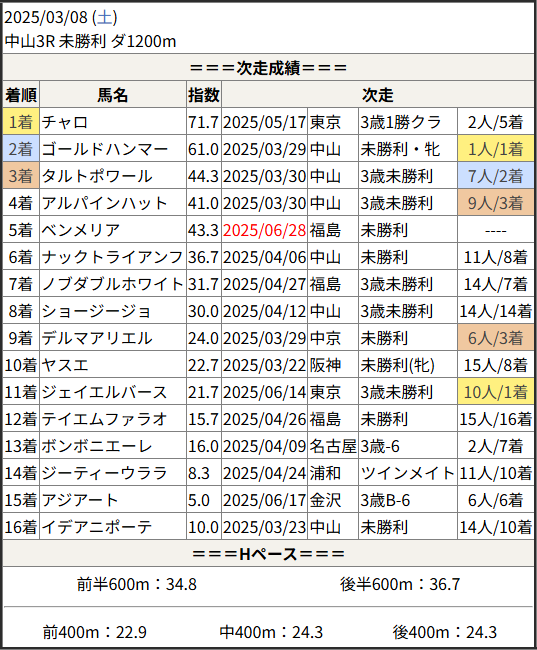Click the 馬名 column header

(x=113, y=95)
